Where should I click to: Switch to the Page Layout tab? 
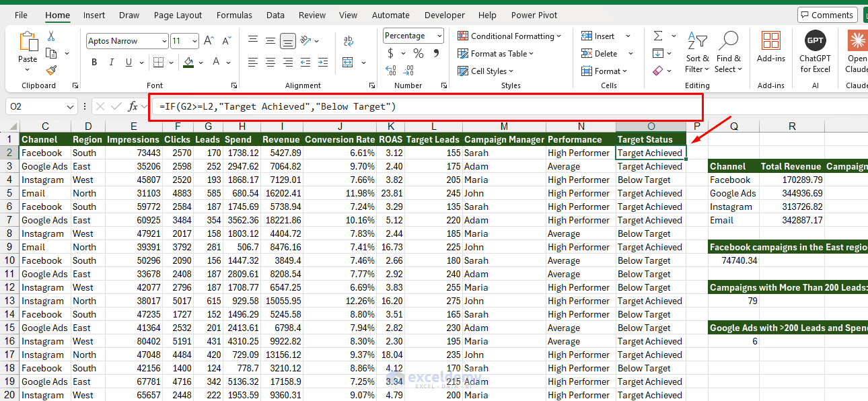tap(178, 15)
